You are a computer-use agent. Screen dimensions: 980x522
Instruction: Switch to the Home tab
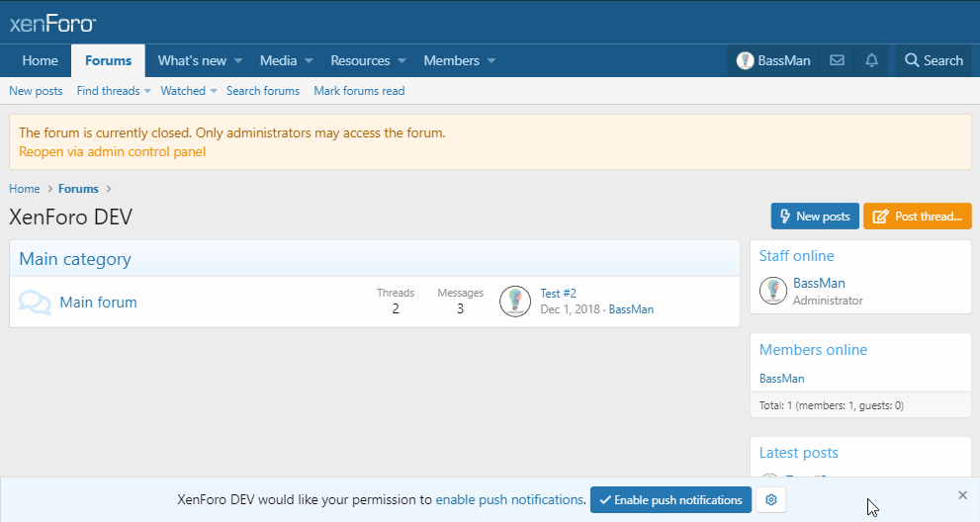click(x=41, y=60)
